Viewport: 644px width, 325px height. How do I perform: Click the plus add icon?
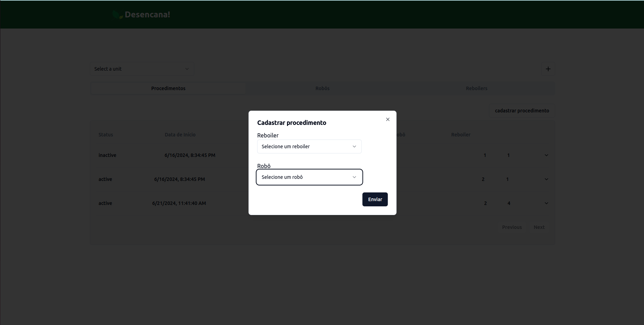coord(548,69)
